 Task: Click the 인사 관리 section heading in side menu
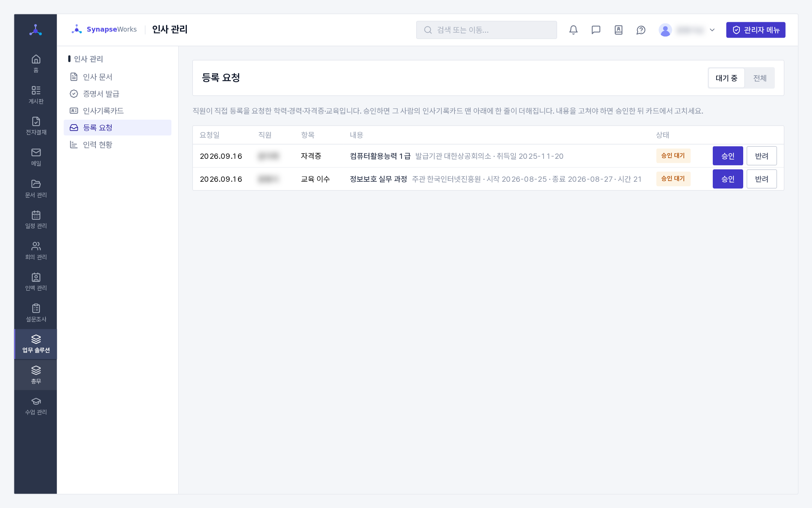[88, 59]
